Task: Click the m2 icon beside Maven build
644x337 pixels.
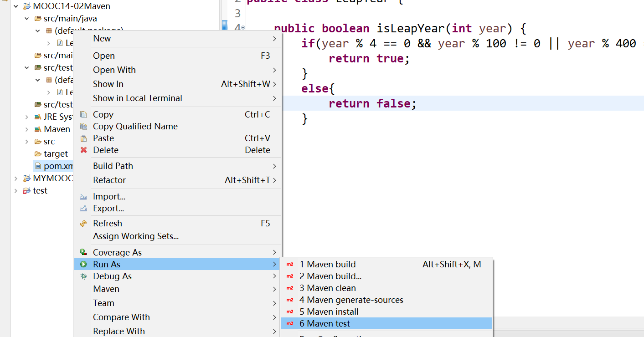Action: (x=290, y=265)
